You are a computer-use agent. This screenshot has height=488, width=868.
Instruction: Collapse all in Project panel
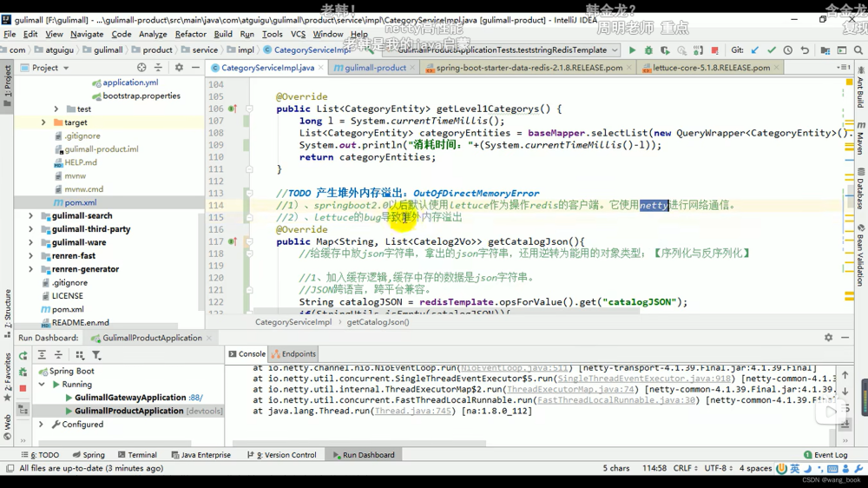pyautogui.click(x=158, y=68)
